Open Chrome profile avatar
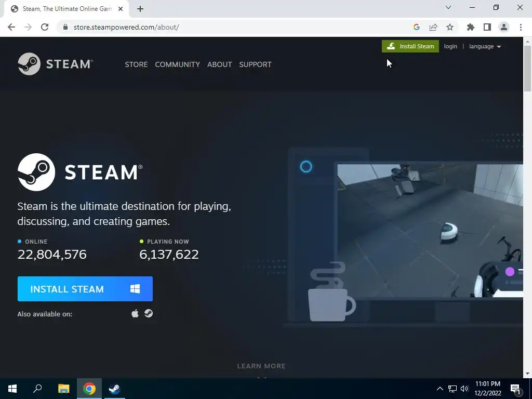Image resolution: width=532 pixels, height=399 pixels. click(504, 27)
